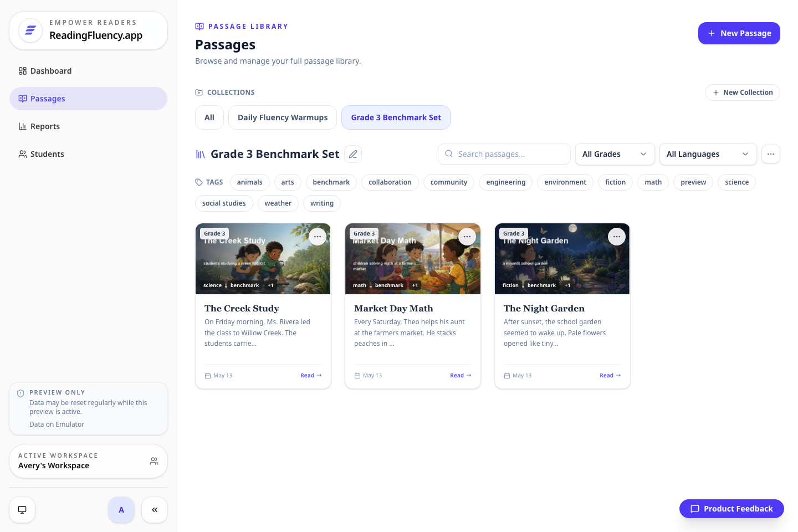Click the workspace members icon
The width and height of the screenshot is (798, 532).
click(x=154, y=461)
